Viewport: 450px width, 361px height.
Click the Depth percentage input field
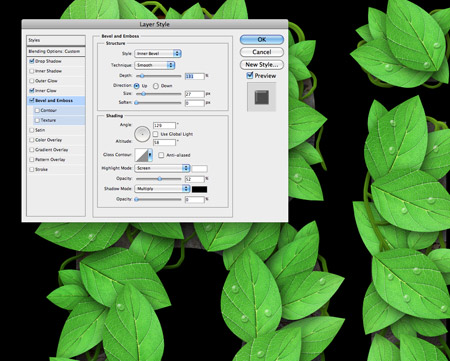click(x=195, y=76)
